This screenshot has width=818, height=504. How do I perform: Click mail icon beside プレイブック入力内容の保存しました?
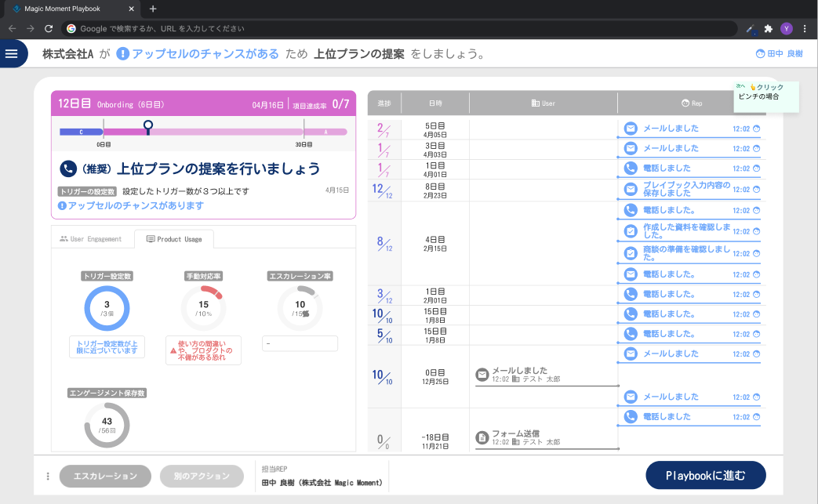[x=631, y=189]
